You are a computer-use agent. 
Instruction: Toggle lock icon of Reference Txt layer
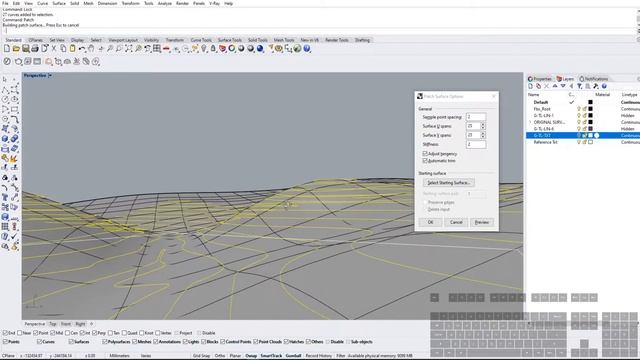coord(584,142)
